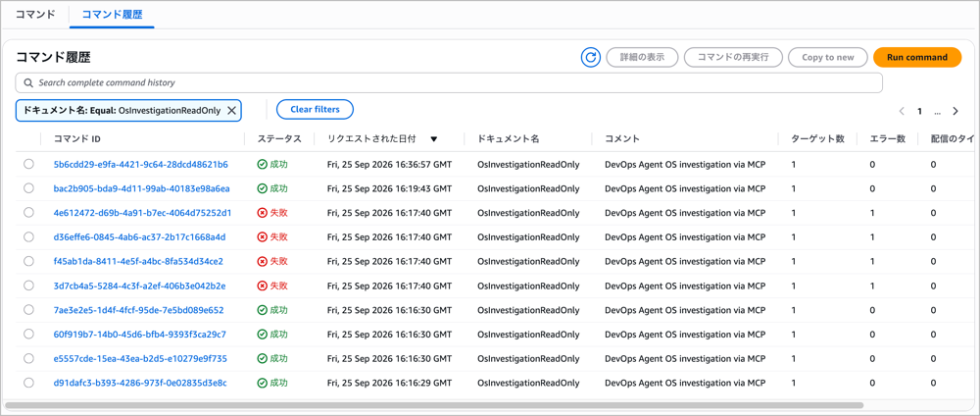Click failed status icon for 3d7cb4a5 row
The height and width of the screenshot is (416, 980).
262,286
